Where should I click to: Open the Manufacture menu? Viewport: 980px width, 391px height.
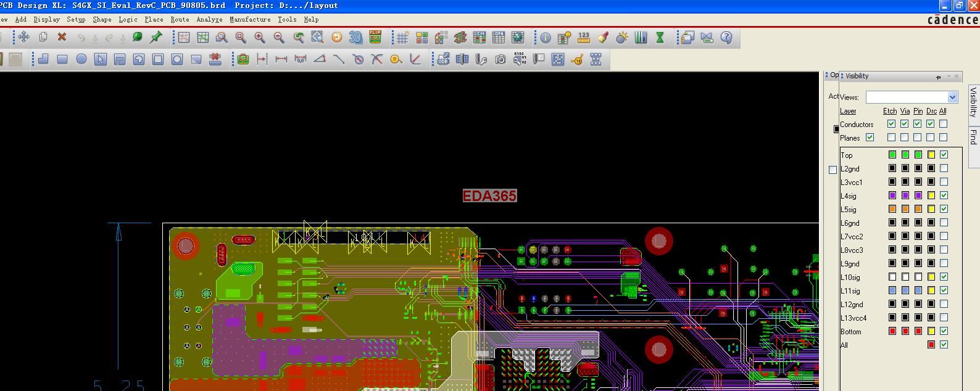click(250, 19)
